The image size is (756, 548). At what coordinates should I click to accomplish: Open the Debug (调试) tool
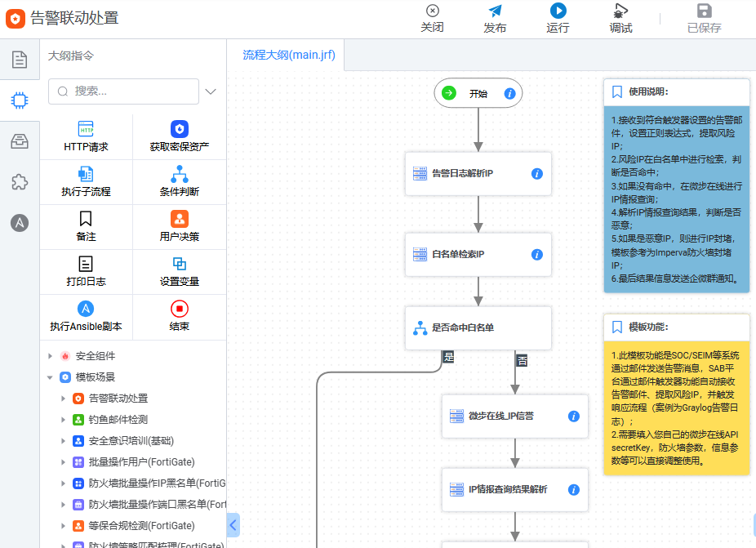tap(620, 11)
